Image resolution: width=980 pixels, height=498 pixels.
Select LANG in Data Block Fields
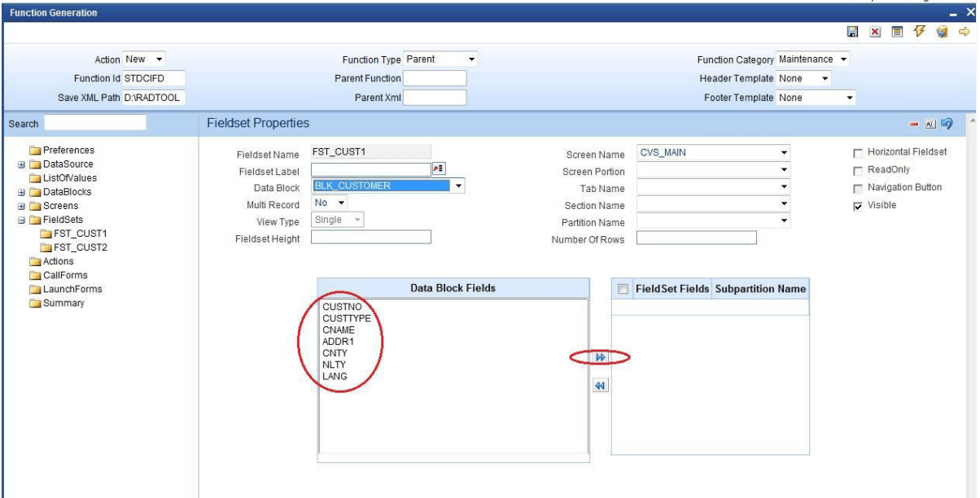pos(335,376)
